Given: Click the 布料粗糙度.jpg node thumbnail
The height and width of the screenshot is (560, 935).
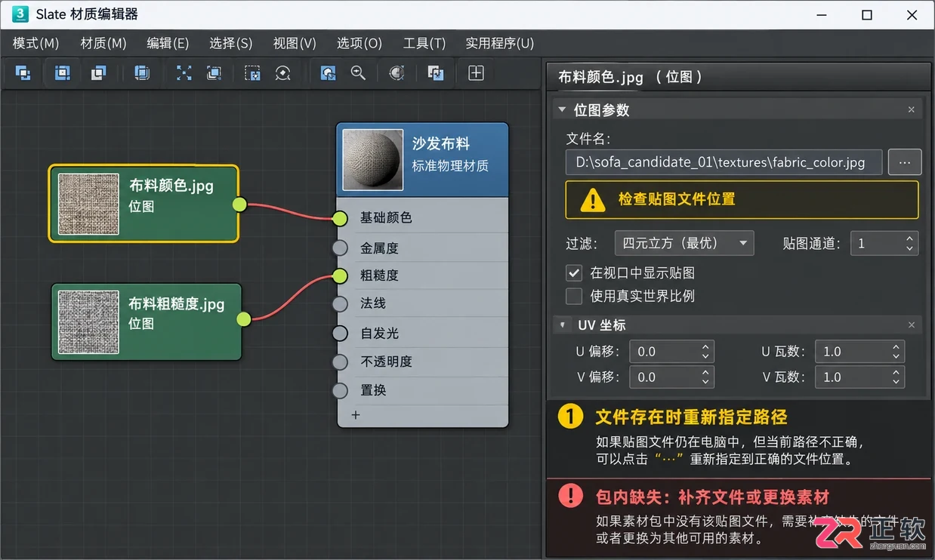Looking at the screenshot, I should pyautogui.click(x=89, y=322).
